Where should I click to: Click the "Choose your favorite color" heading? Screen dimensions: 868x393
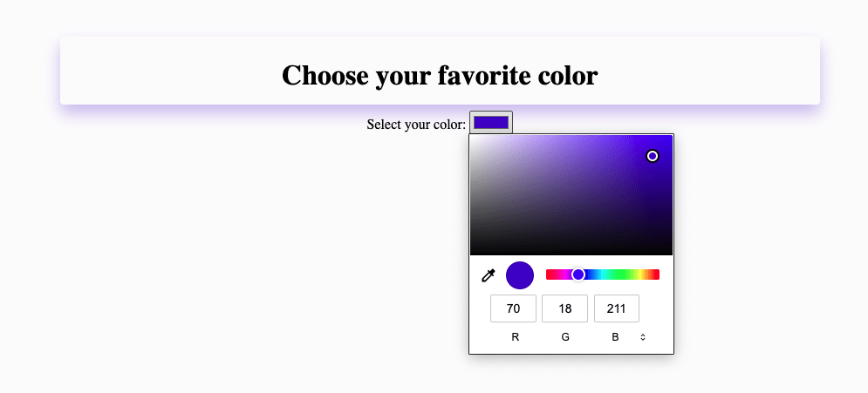(440, 75)
